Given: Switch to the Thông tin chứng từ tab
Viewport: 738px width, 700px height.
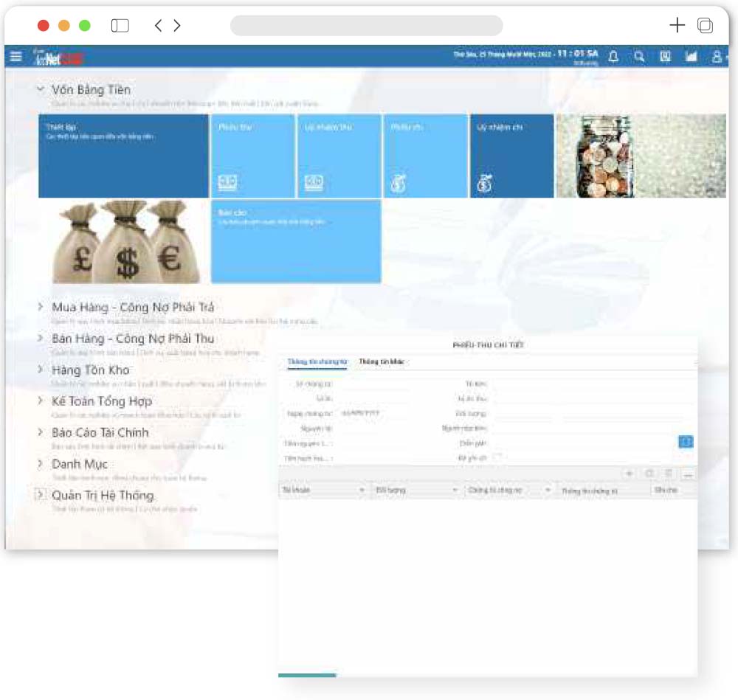Looking at the screenshot, I should click(x=317, y=361).
